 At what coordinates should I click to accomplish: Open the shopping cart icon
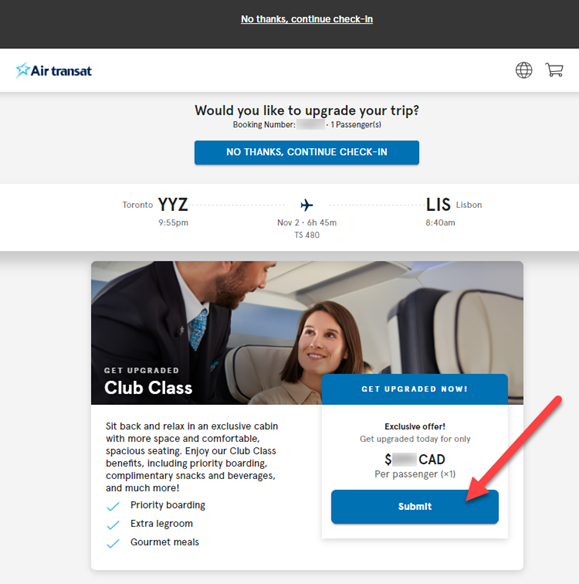[x=554, y=70]
